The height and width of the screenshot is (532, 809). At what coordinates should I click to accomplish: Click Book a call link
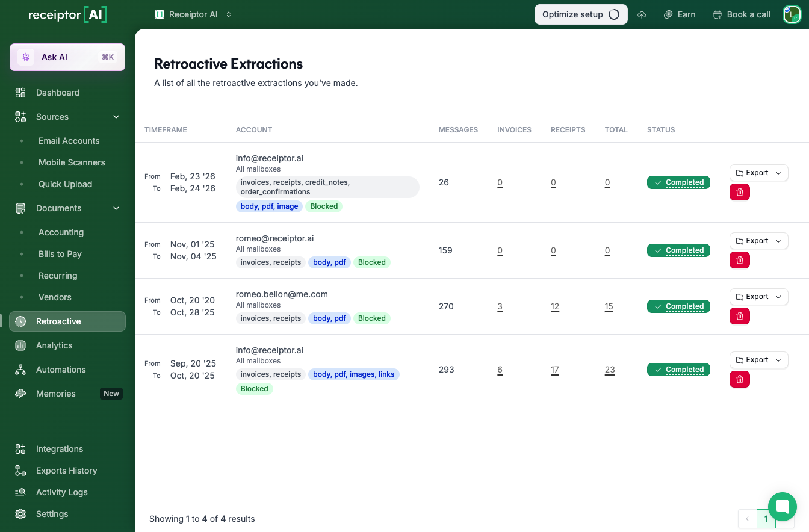click(742, 14)
